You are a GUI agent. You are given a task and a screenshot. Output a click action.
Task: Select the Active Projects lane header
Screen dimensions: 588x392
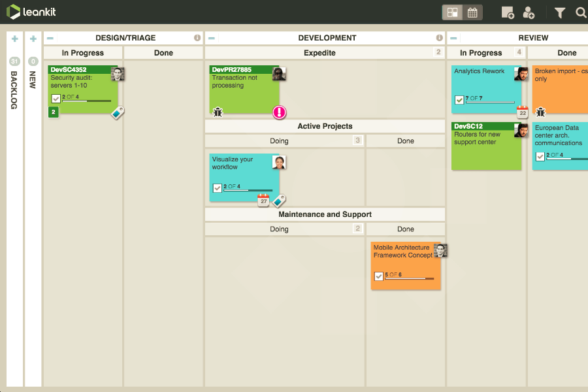pos(325,126)
